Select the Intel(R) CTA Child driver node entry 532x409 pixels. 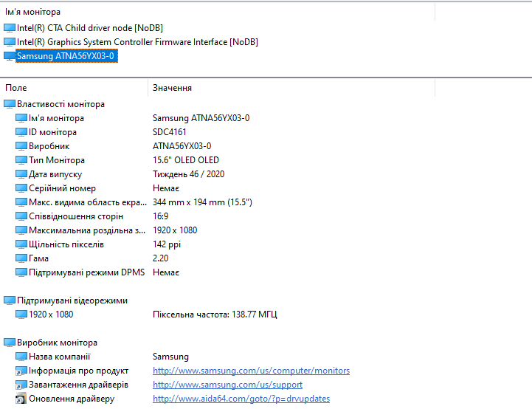pyautogui.click(x=90, y=28)
